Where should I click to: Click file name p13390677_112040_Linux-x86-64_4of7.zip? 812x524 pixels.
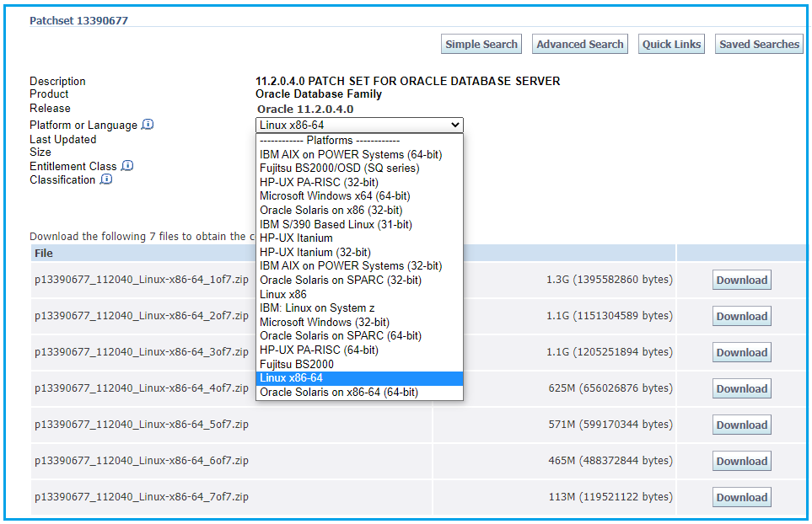(x=142, y=388)
